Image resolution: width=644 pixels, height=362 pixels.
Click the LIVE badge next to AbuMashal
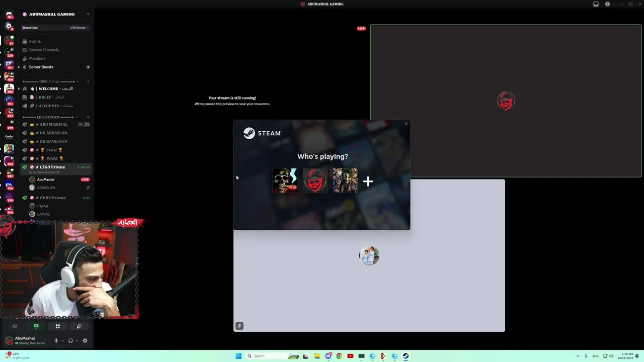[x=85, y=179]
